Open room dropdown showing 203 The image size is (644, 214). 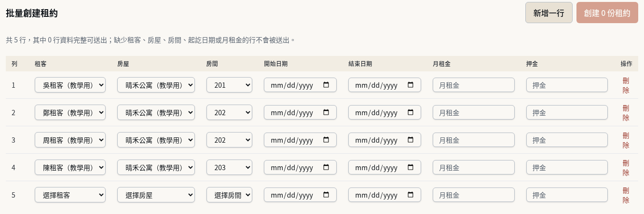tap(229, 167)
